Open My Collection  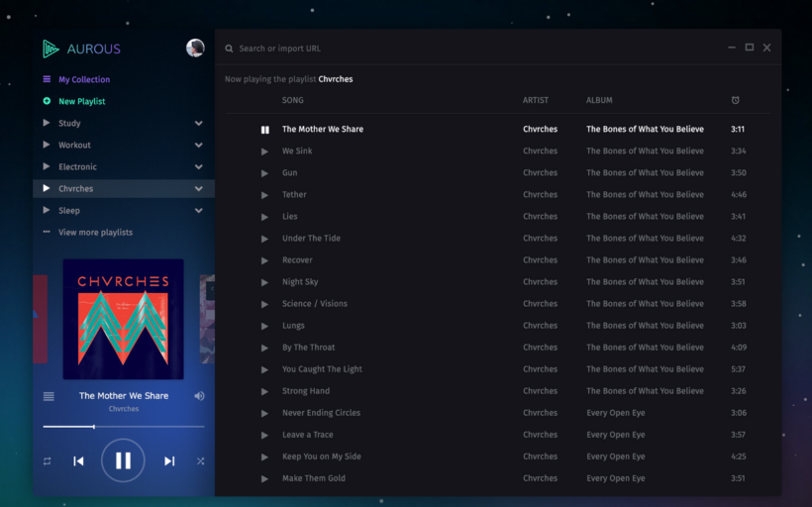pos(83,79)
